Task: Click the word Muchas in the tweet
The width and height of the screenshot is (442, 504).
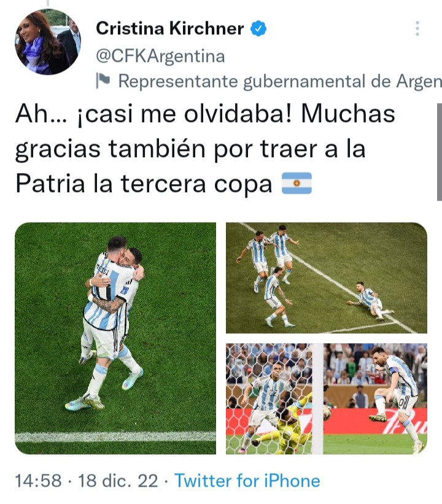Action: [348, 114]
